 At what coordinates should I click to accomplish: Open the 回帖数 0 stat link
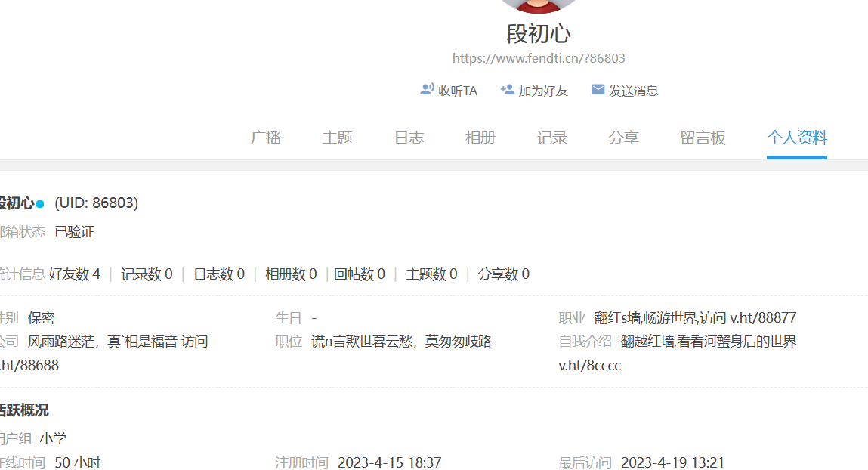coord(360,274)
